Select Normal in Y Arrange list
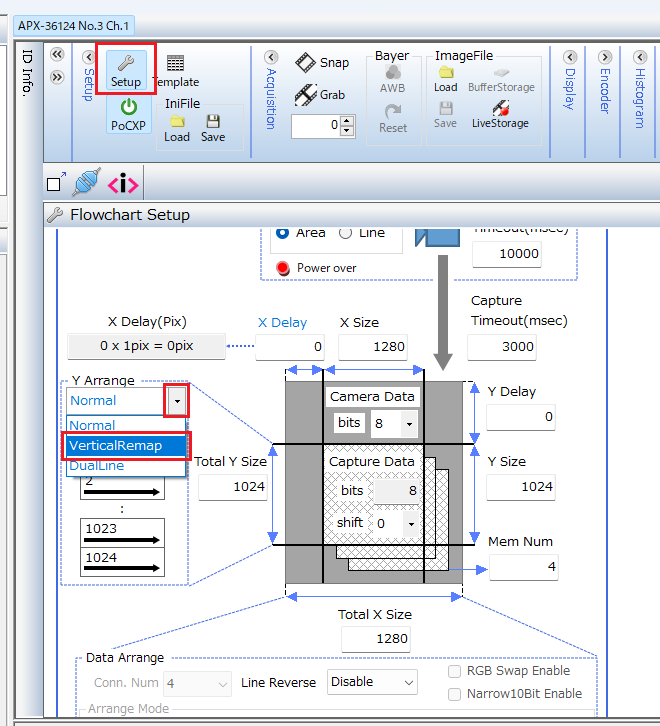 [x=126, y=425]
